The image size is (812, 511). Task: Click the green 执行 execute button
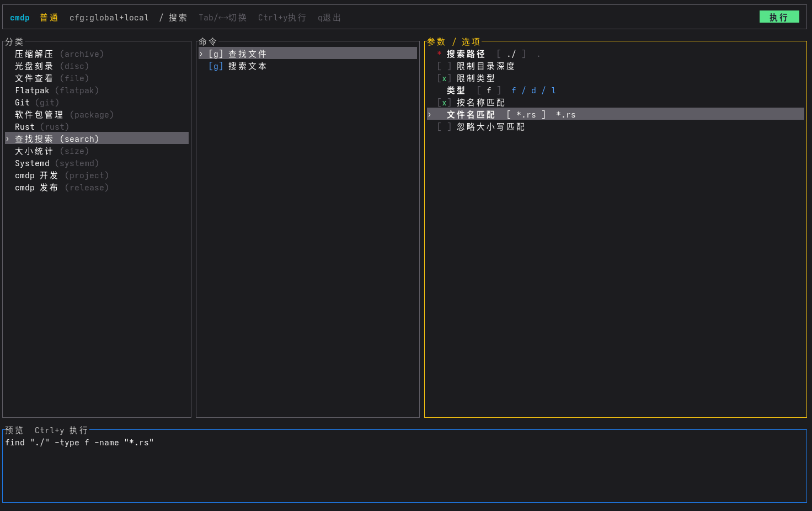(x=779, y=17)
